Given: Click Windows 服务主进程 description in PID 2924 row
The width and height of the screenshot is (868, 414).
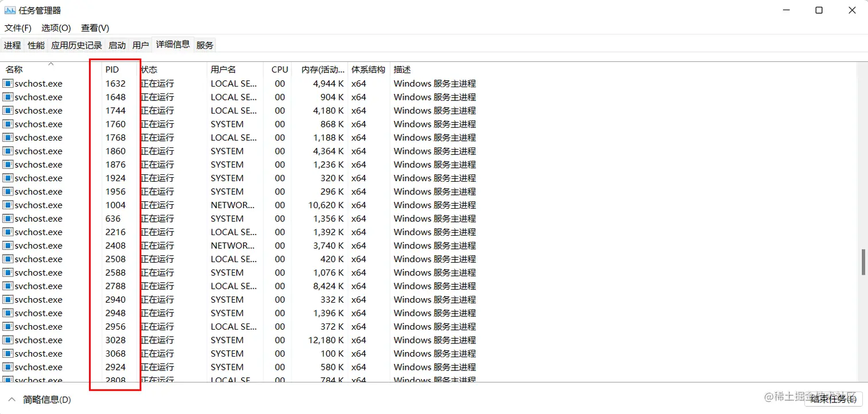Looking at the screenshot, I should [435, 367].
